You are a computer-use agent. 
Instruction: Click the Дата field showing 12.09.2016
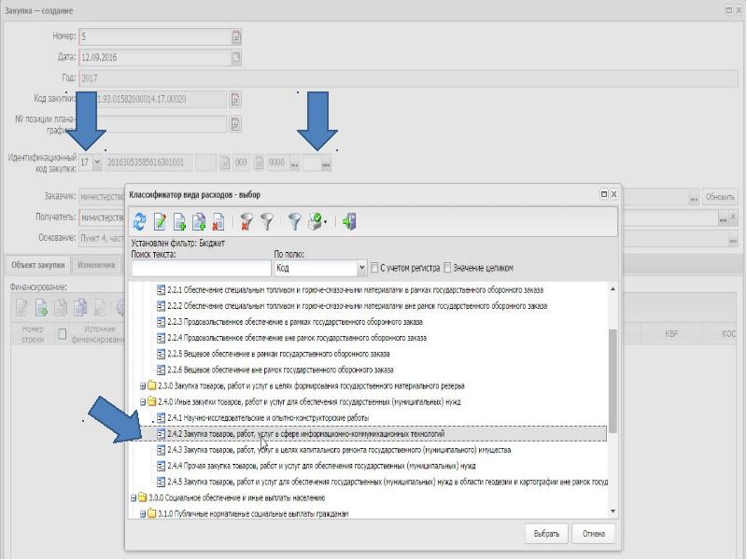pos(155,57)
